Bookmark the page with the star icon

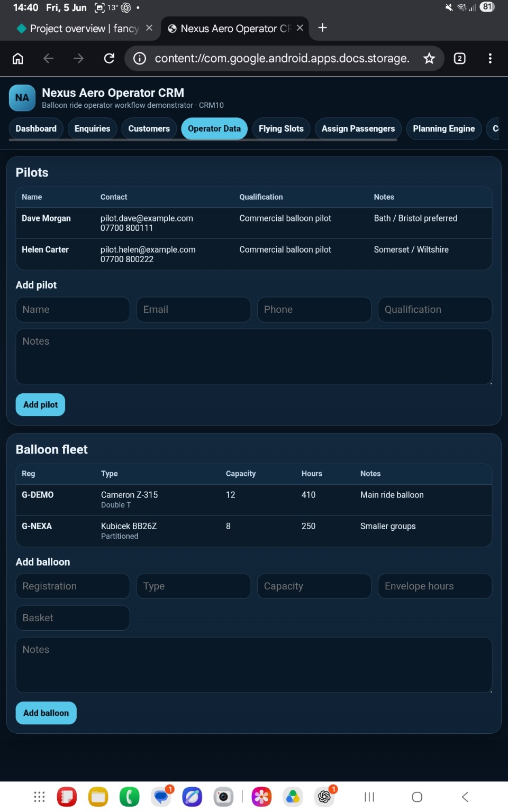click(x=429, y=58)
